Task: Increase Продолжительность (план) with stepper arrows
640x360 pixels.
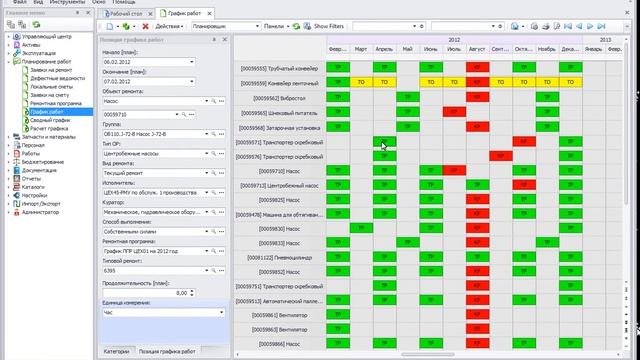Action: tap(192, 291)
